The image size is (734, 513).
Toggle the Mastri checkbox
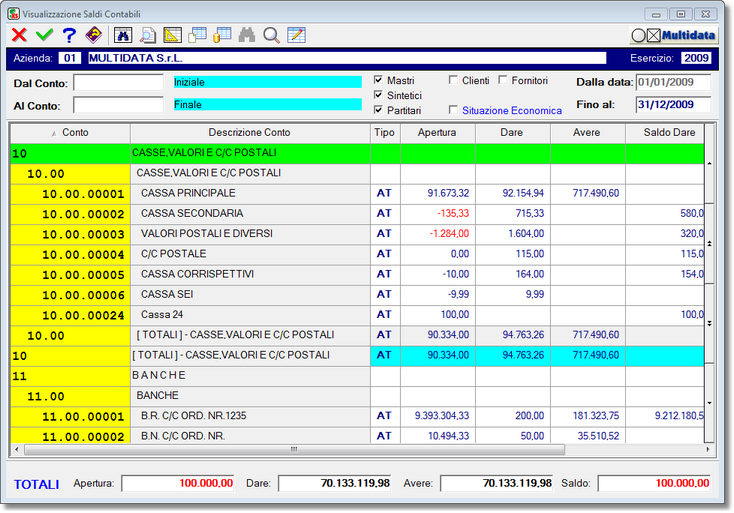coord(378,80)
